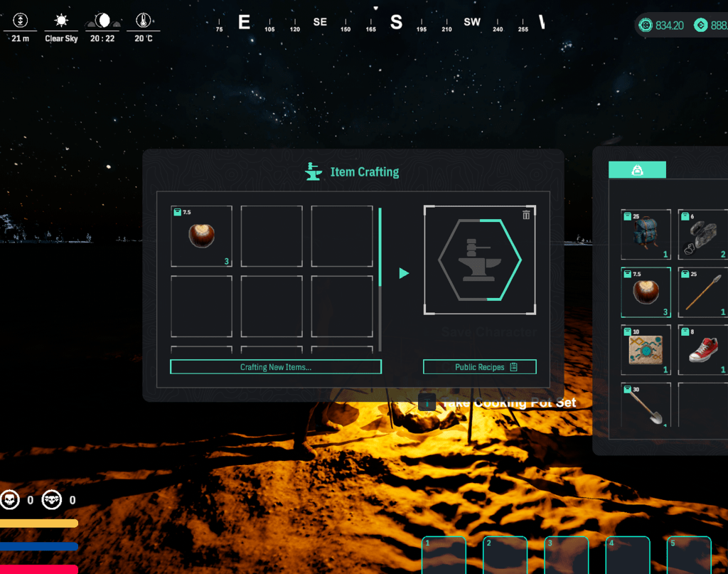The width and height of the screenshot is (728, 574).
Task: Select the spear in inventory
Action: pos(704,292)
